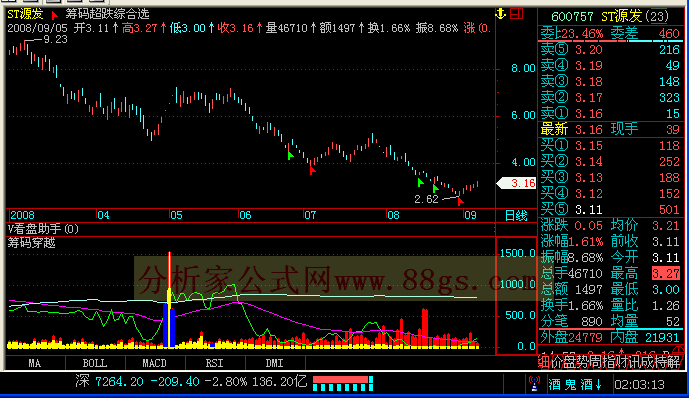The width and height of the screenshot is (689, 398).
Task: Switch to the DMI indicator tab
Action: [275, 363]
